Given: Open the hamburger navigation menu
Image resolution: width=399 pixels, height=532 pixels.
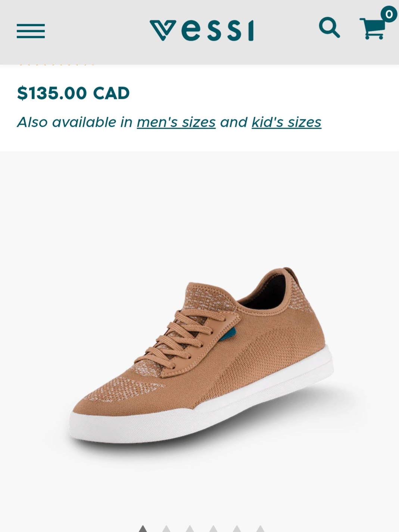Looking at the screenshot, I should [31, 31].
